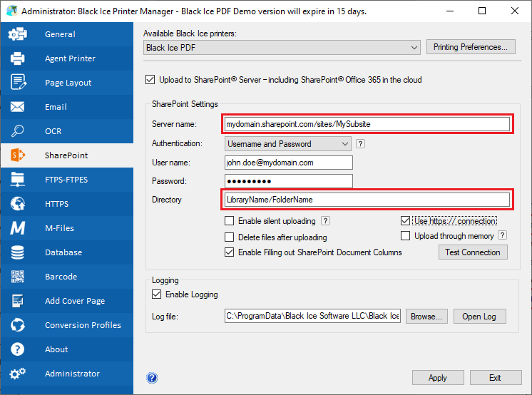
Task: Click the HTTPS globe icon
Action: (x=18, y=204)
